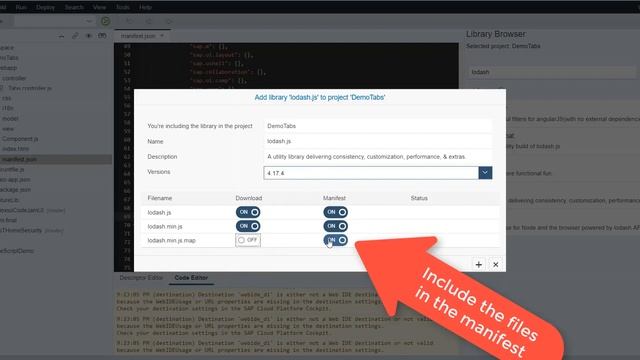
Task: Select index.html in the file tree
Action: coord(16,149)
